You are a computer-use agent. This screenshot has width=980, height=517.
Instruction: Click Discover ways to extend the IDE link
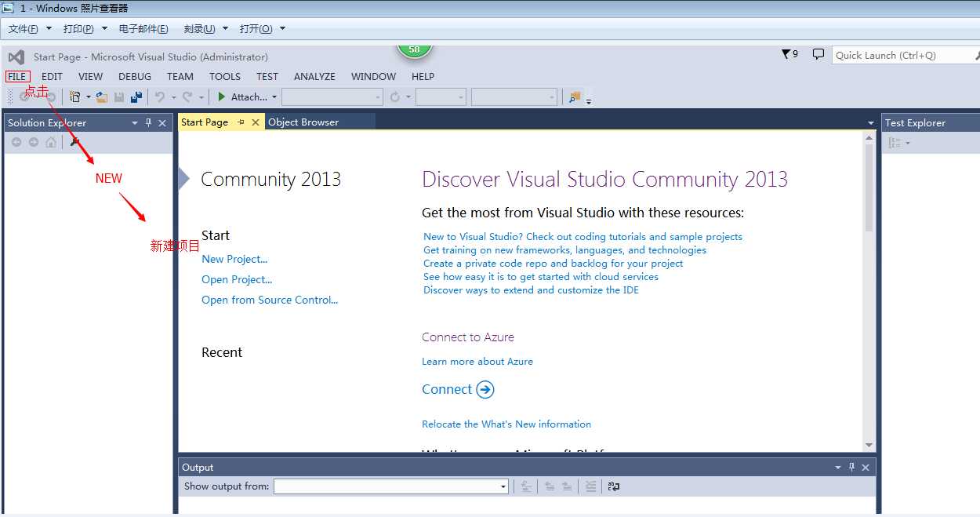(531, 290)
